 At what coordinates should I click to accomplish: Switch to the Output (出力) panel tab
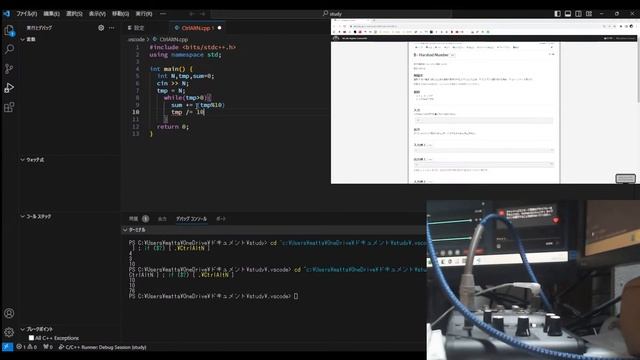click(162, 219)
